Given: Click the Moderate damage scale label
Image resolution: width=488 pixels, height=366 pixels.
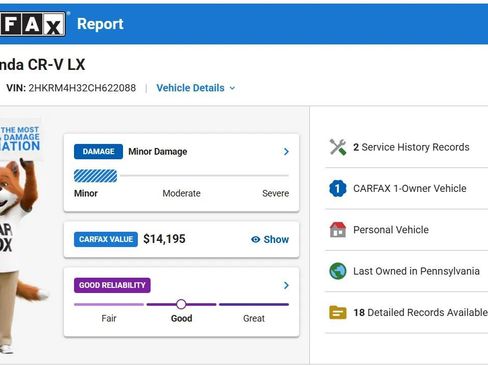Looking at the screenshot, I should pos(181,193).
